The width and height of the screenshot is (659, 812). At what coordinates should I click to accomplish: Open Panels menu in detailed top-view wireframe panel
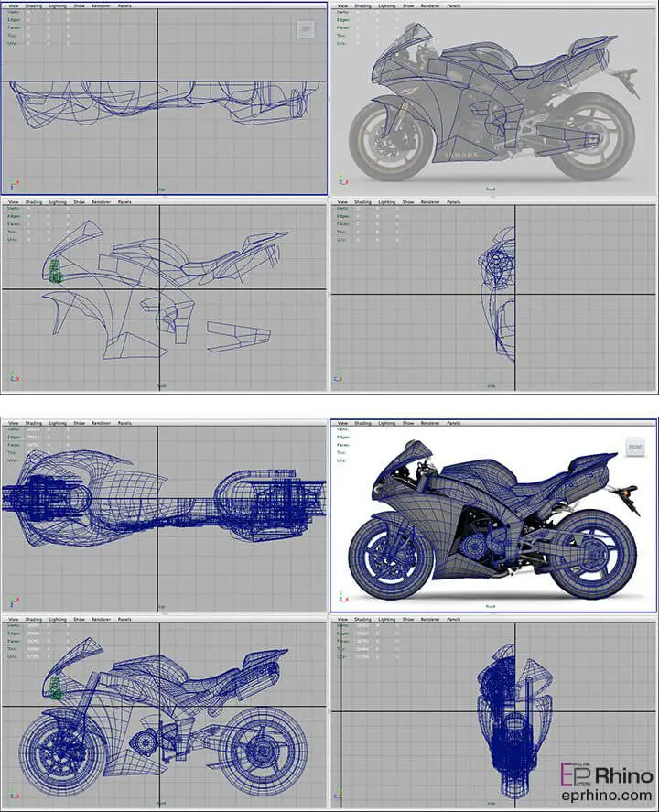click(x=124, y=423)
